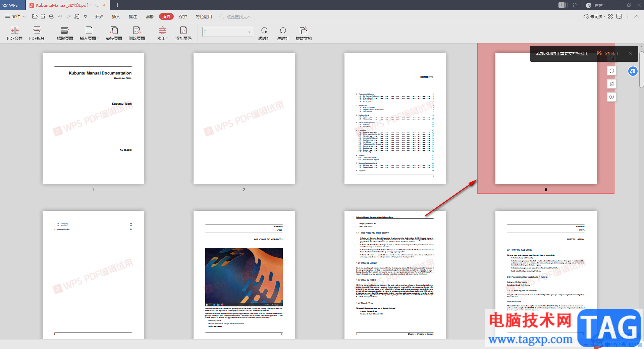This screenshot has height=349, width=644.
Task: Click the blue floating convert button
Action: pyautogui.click(x=633, y=71)
